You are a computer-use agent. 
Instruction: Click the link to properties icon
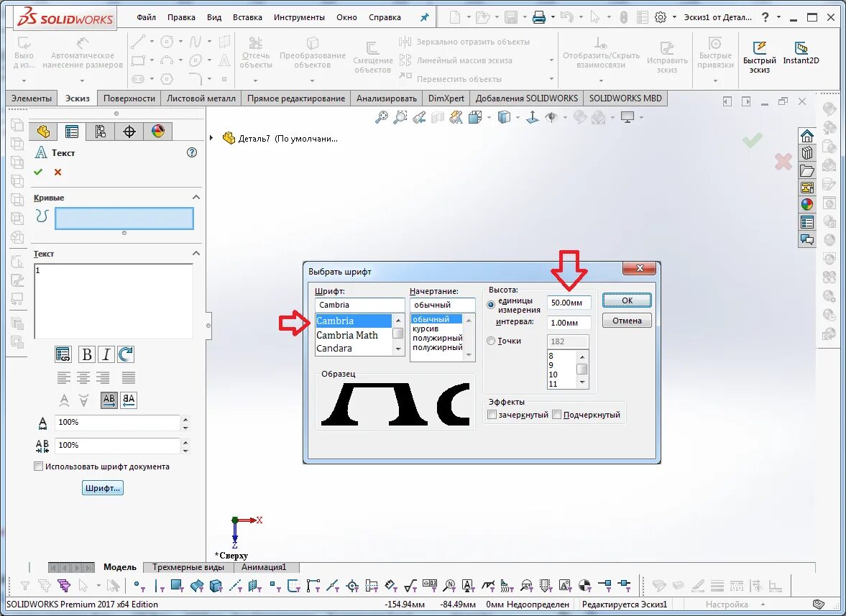(x=63, y=354)
